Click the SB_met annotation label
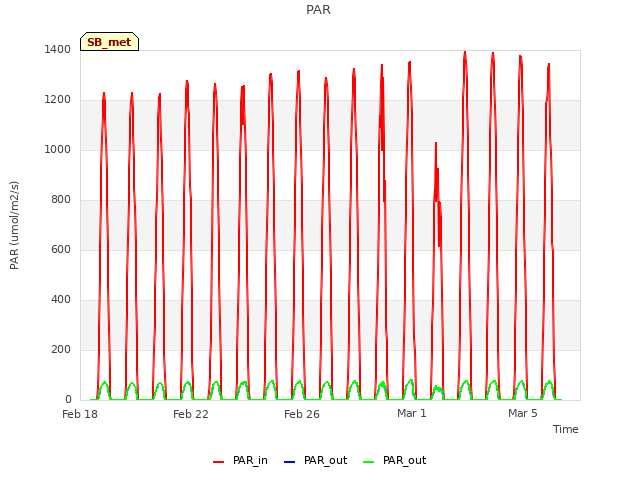The image size is (640, 480). point(109,42)
